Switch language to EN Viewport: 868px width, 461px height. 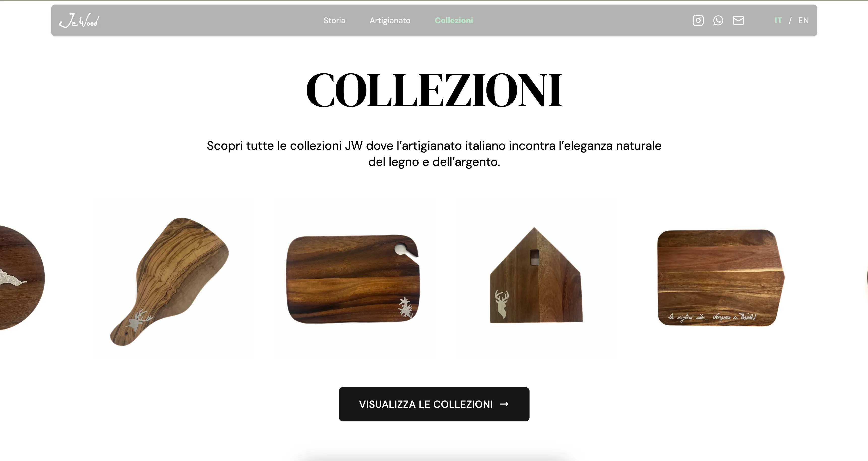point(803,20)
